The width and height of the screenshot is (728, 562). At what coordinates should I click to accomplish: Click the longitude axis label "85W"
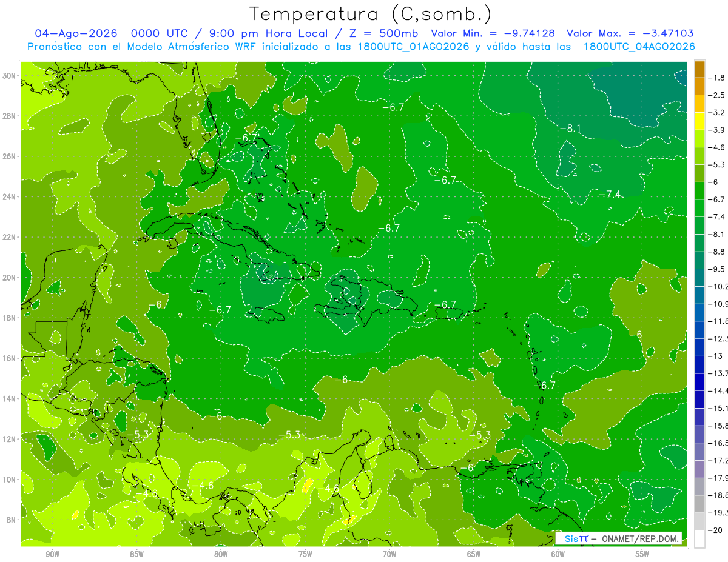(x=136, y=554)
